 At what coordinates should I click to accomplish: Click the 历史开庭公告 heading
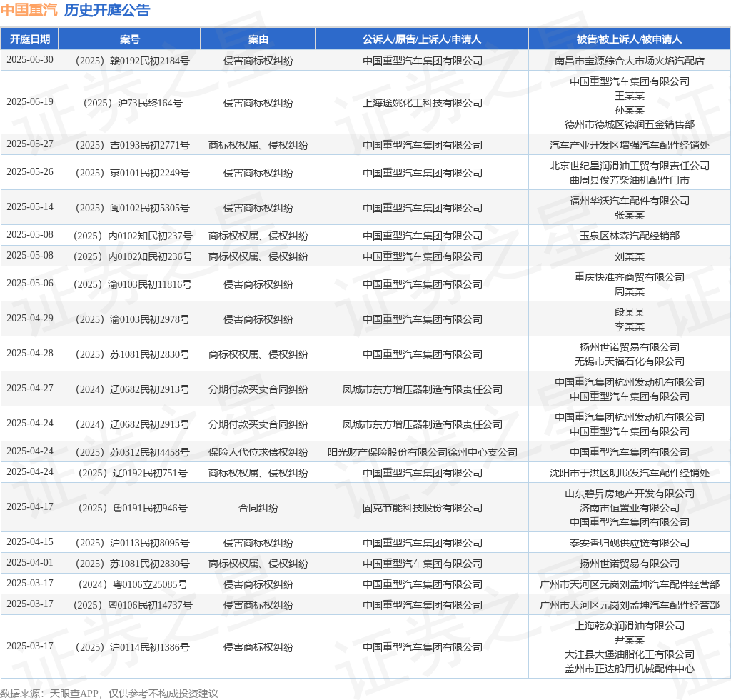click(x=107, y=10)
